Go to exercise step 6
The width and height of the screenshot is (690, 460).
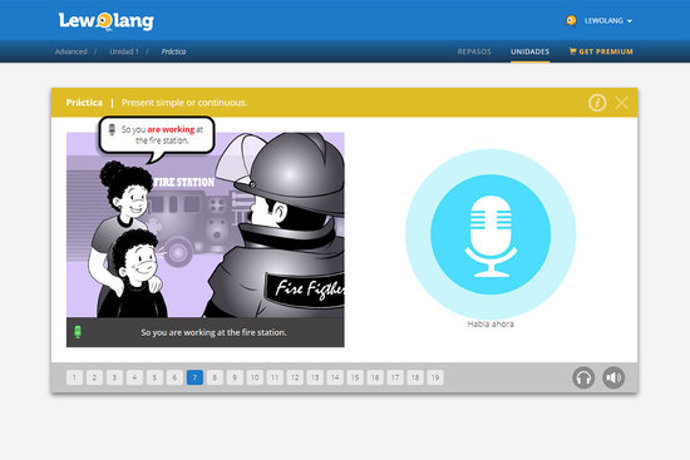tap(175, 377)
